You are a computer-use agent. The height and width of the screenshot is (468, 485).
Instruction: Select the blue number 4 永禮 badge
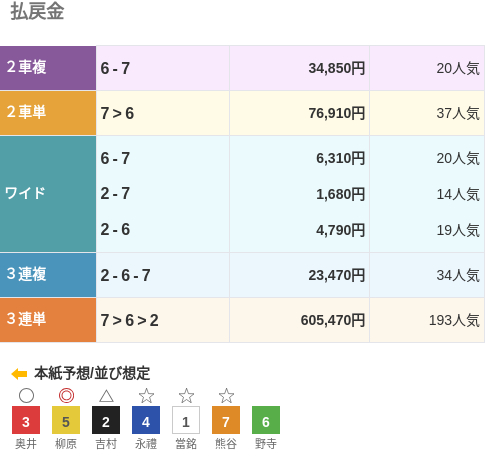click(x=146, y=420)
